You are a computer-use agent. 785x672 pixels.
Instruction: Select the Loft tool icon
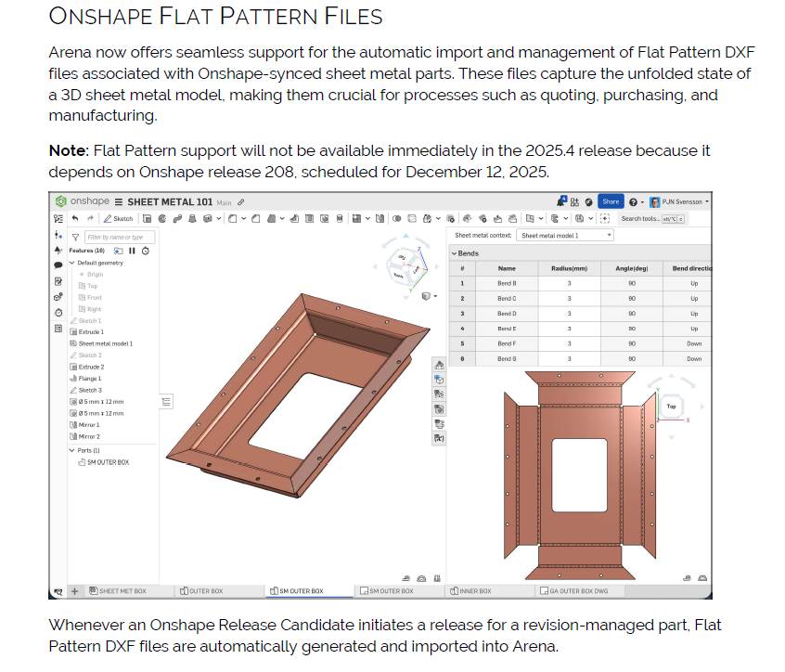pyautogui.click(x=192, y=218)
